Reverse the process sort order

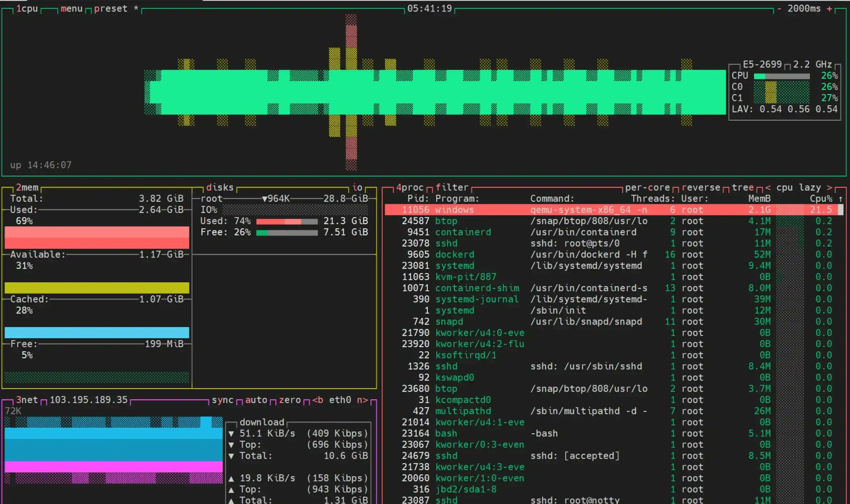point(701,187)
